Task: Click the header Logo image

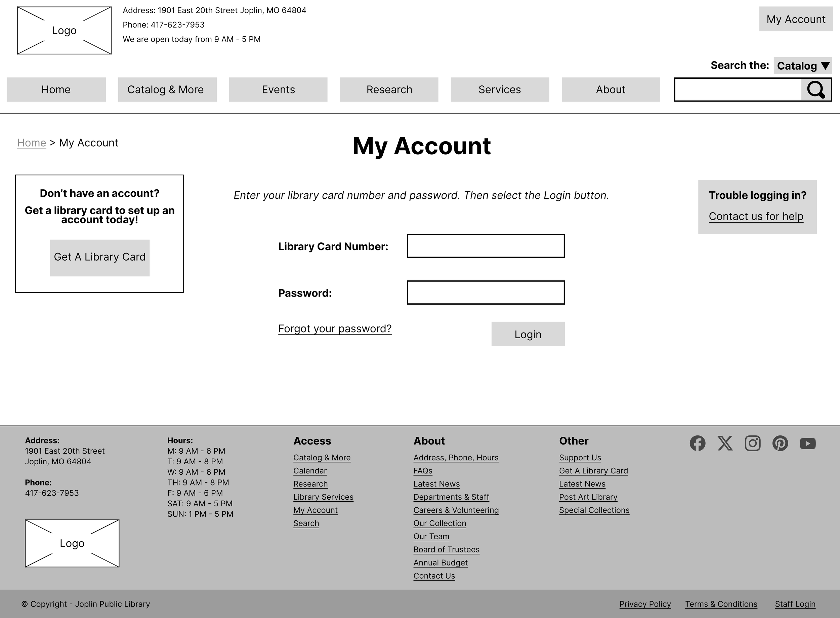Action: click(64, 30)
